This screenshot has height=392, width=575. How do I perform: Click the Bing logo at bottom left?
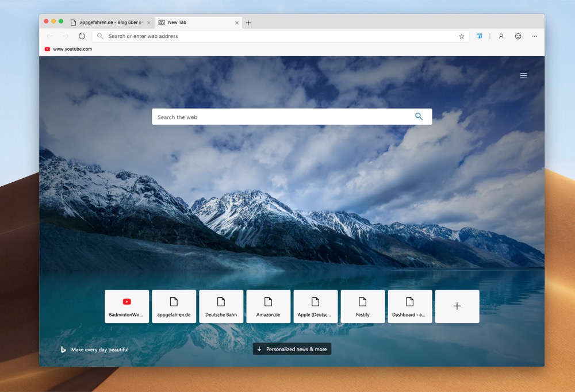[63, 349]
